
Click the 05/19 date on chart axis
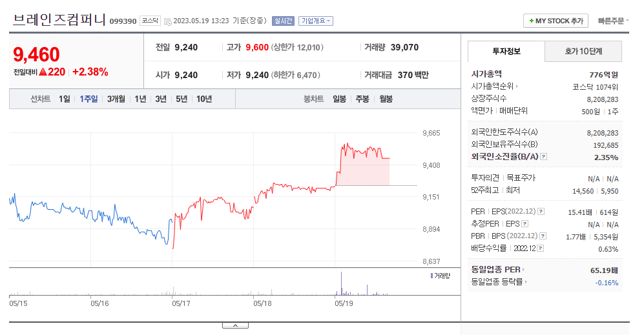pos(344,303)
